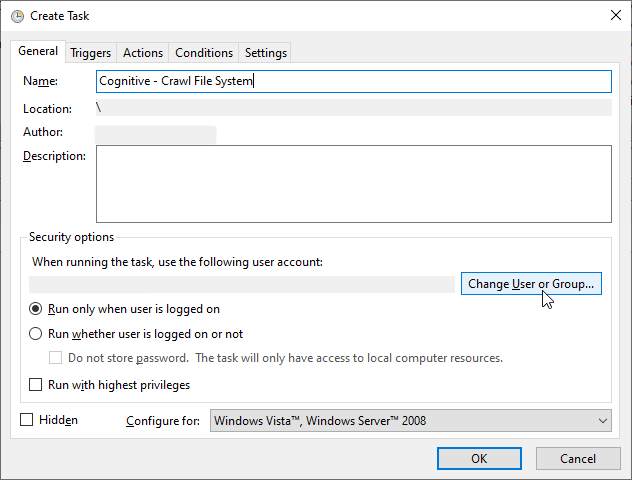Click into the Name text field

tap(353, 81)
